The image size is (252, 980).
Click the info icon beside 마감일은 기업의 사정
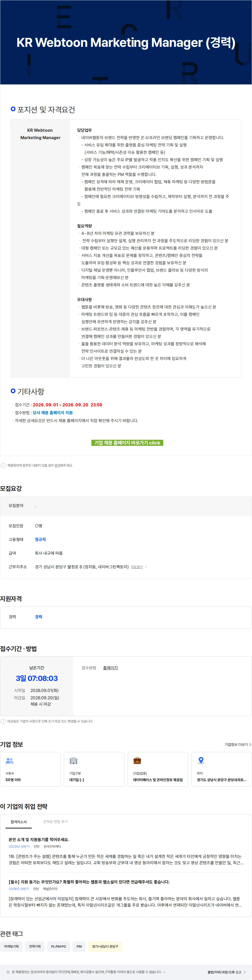pyautogui.click(x=3, y=721)
